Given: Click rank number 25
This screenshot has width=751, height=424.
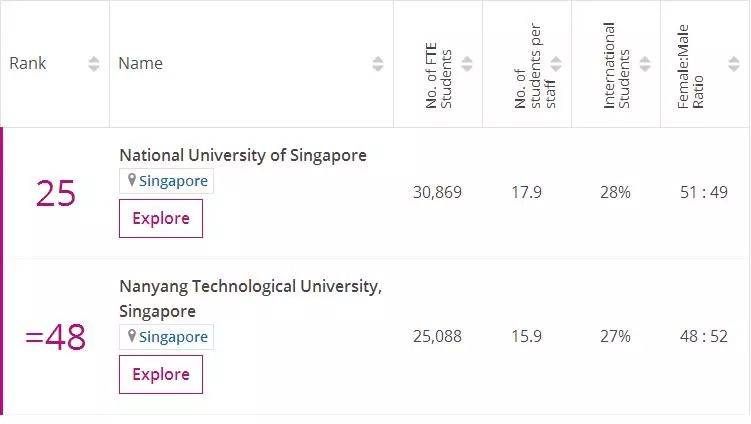Looking at the screenshot, I should (x=56, y=193).
